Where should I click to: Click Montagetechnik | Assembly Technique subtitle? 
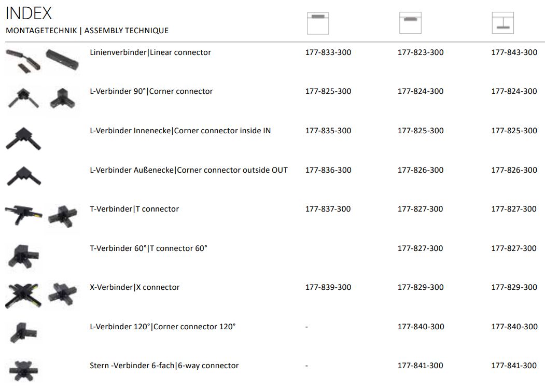(x=87, y=31)
